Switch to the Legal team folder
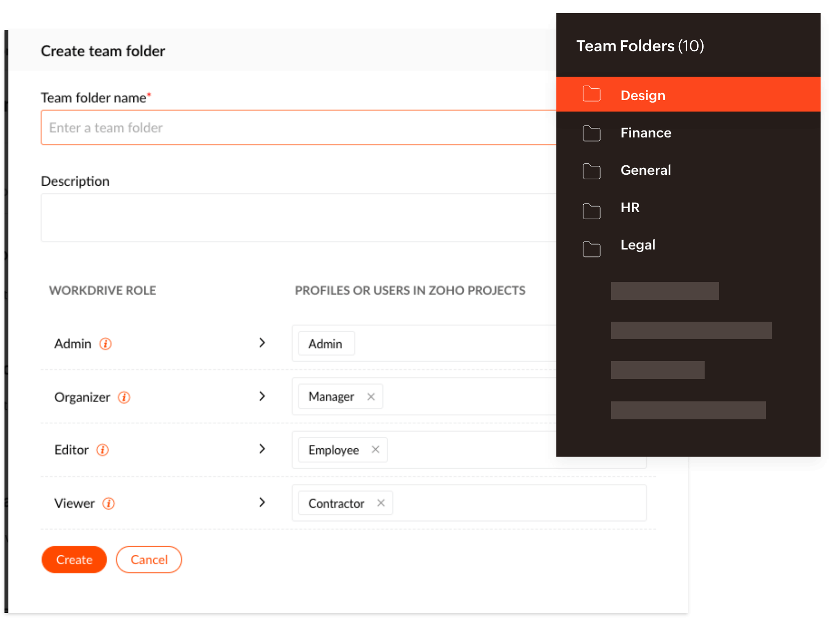840x619 pixels. [x=638, y=245]
